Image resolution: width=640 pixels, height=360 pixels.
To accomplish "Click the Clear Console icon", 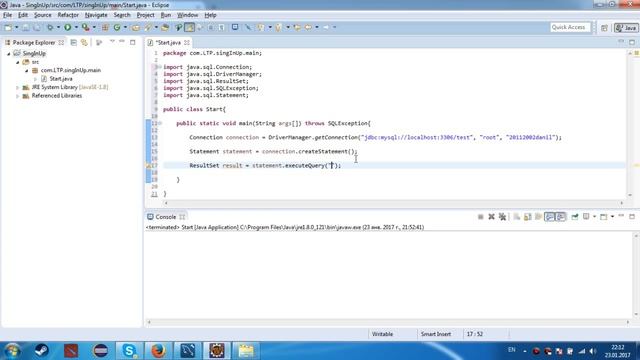I will click(x=517, y=217).
